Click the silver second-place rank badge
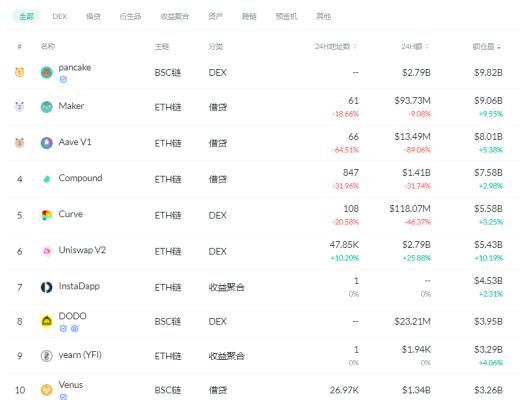 (20, 107)
